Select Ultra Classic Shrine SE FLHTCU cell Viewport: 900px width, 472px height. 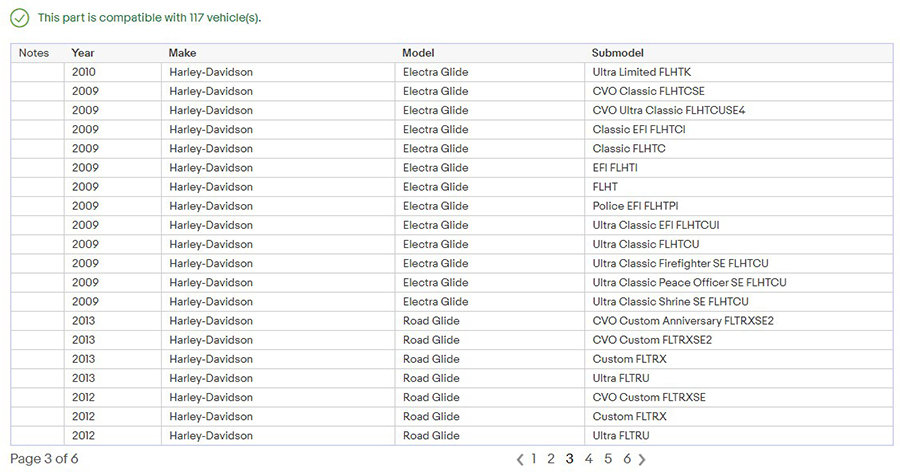(739, 301)
